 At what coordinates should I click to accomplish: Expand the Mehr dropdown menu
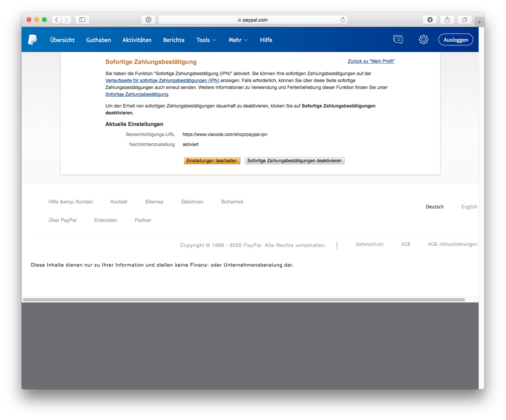tap(238, 40)
